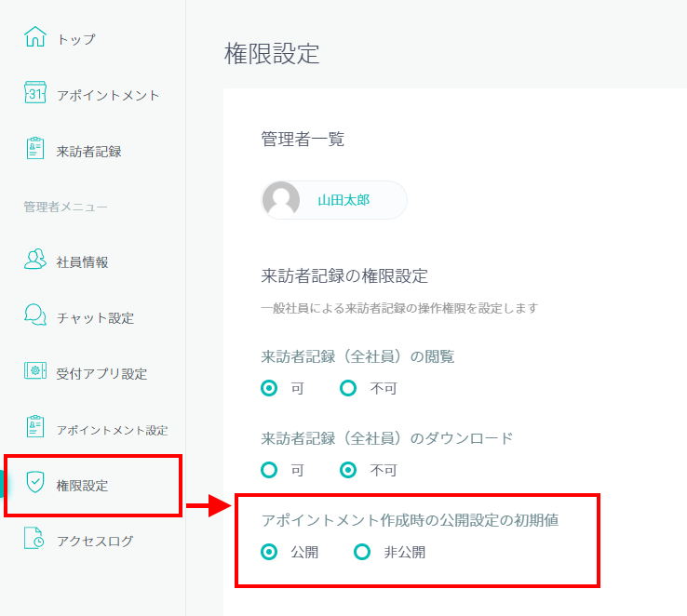This screenshot has height=616, width=687.
Task: Click the document clock icon for アクセスログ
Action: 34,538
